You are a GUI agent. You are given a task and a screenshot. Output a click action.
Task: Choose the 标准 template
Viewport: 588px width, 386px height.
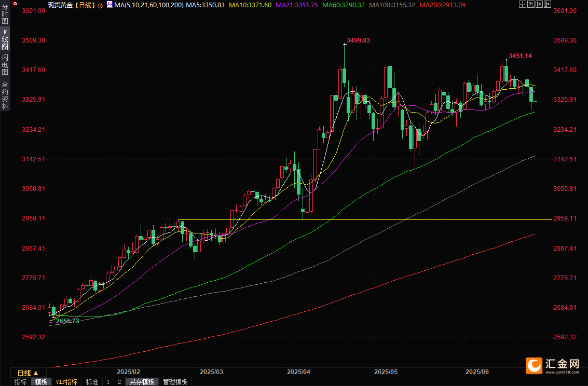click(x=92, y=382)
